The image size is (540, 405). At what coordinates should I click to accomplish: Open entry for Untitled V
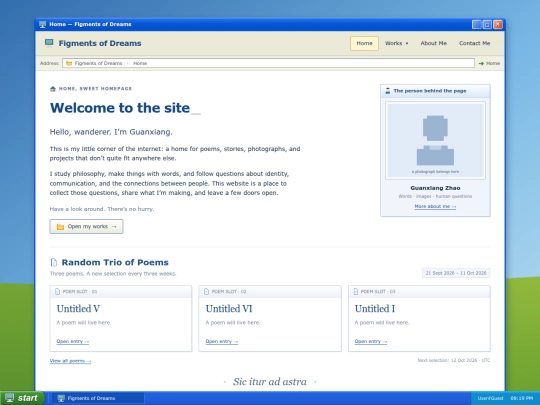(x=73, y=341)
